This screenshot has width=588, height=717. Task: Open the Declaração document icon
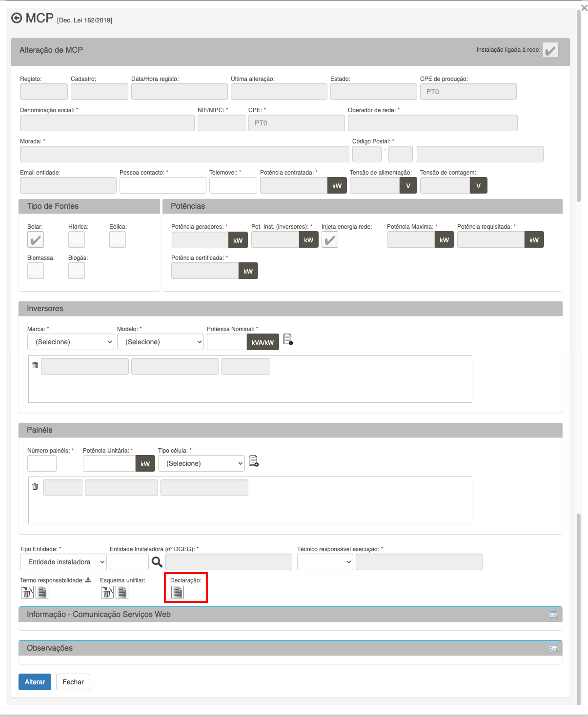(x=177, y=592)
